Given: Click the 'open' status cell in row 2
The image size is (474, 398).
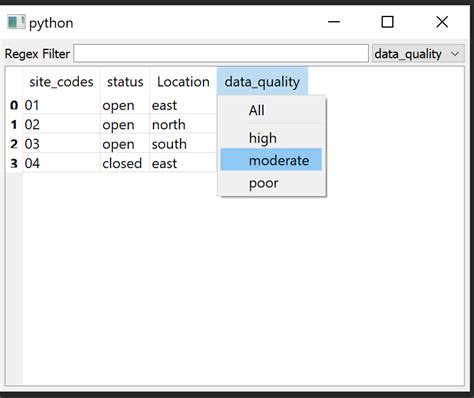Looking at the screenshot, I should (x=125, y=144).
